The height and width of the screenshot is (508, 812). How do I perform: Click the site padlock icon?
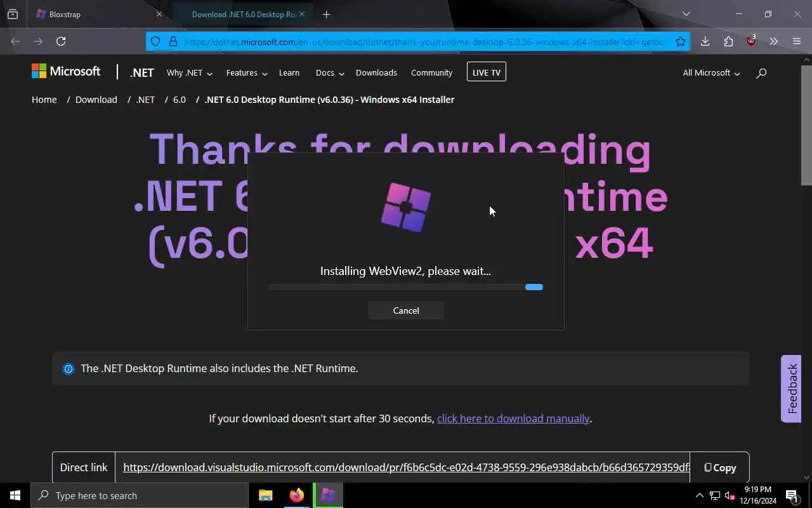tap(173, 42)
